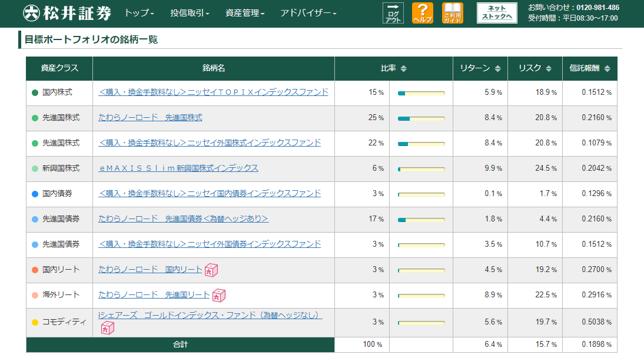
Task: Click the 22 % ratio bar for ニッセイ外国株式
Action: [x=421, y=144]
